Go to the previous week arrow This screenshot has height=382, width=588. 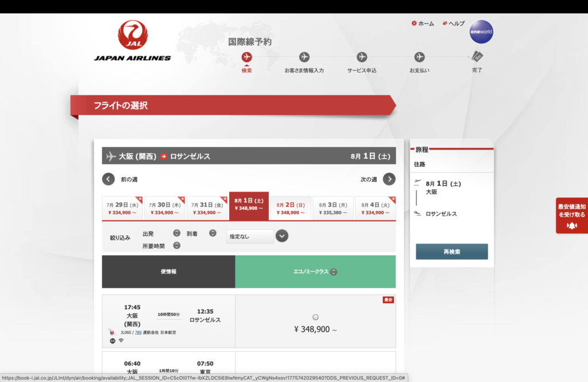(109, 179)
